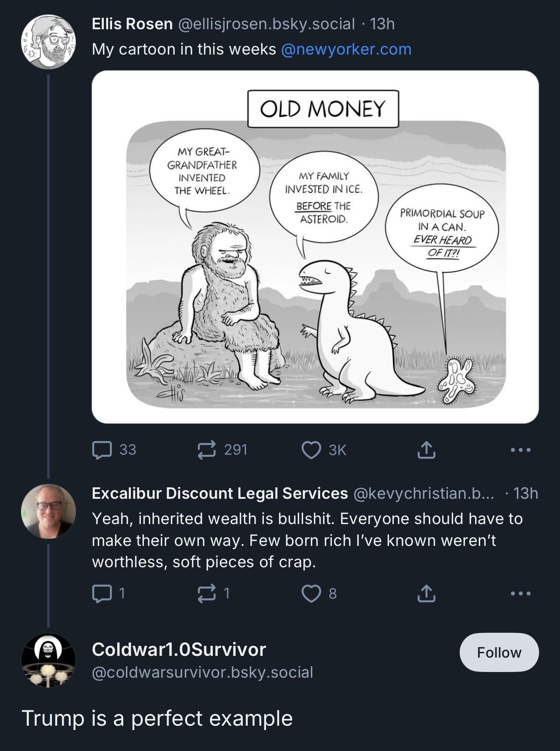
Task: Open Excalibur Discount Legal Services profile name
Action: [220, 493]
